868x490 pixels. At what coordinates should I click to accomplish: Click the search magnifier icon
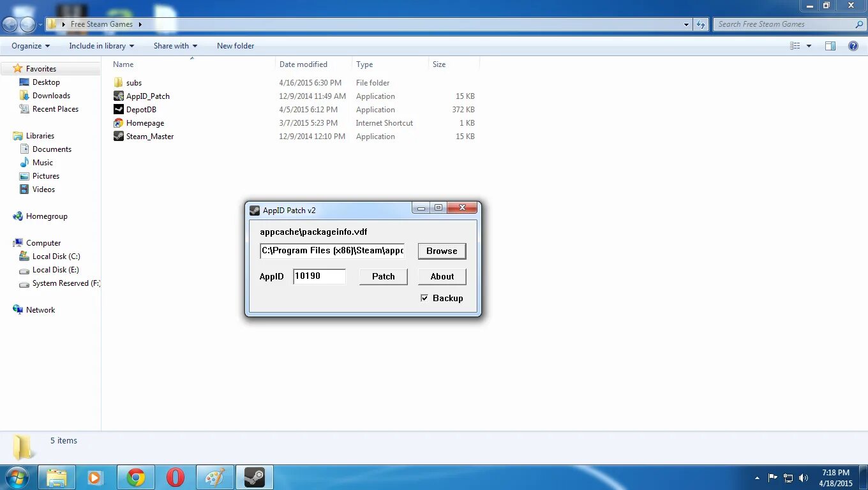[x=859, y=24]
